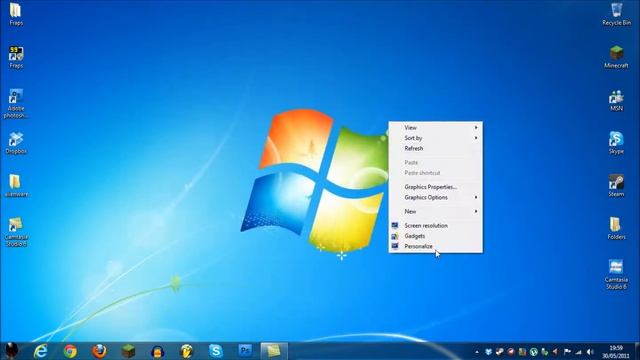Open Internet Explorer from the taskbar
The width and height of the screenshot is (640, 360).
point(40,351)
